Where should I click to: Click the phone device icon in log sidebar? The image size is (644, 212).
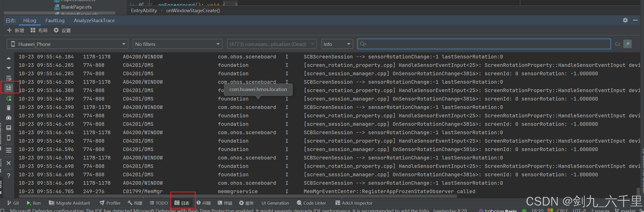[x=9, y=138]
